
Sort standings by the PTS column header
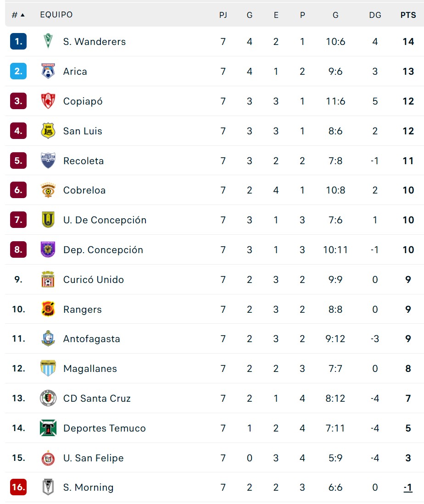point(408,15)
